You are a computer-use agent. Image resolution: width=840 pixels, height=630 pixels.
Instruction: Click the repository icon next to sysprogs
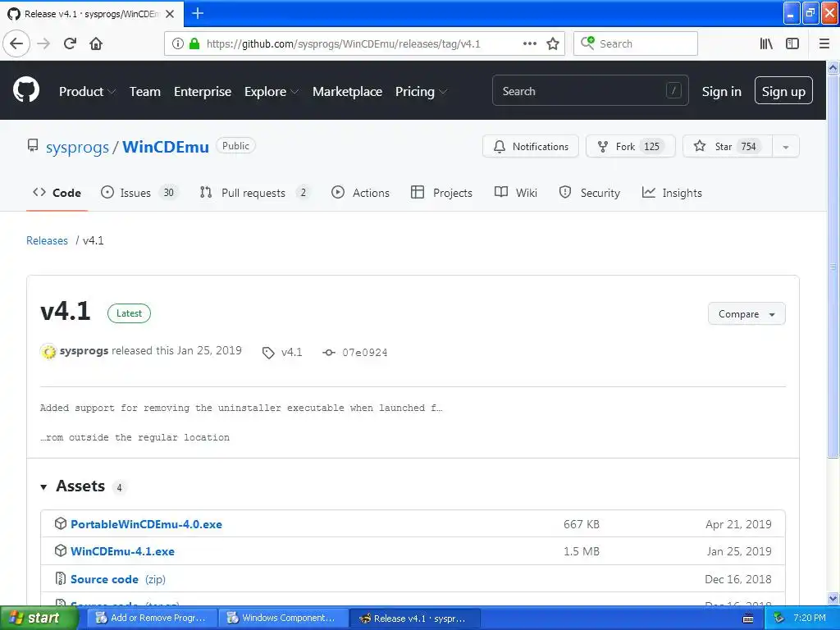[x=33, y=145]
